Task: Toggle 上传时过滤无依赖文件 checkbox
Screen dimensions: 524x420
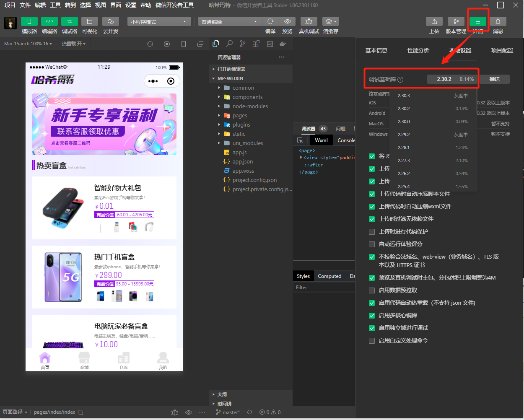Action: point(372,219)
